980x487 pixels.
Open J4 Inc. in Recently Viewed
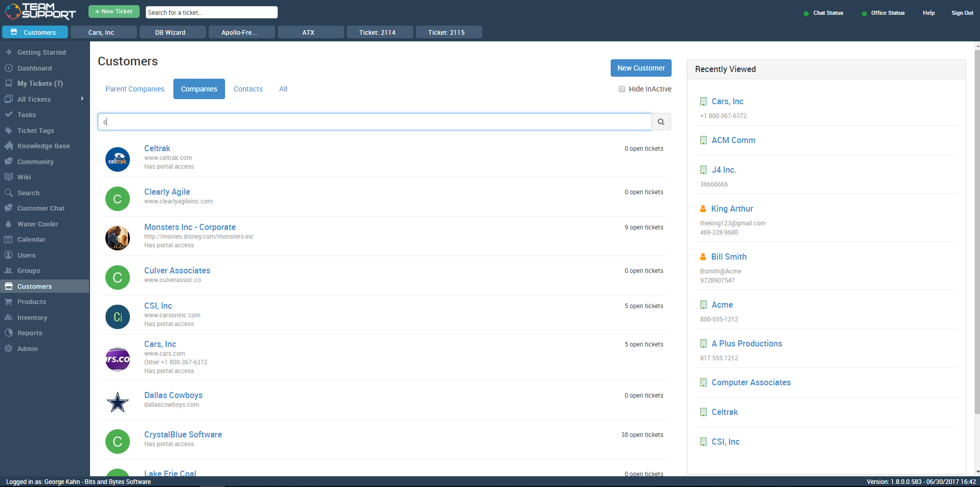(724, 170)
